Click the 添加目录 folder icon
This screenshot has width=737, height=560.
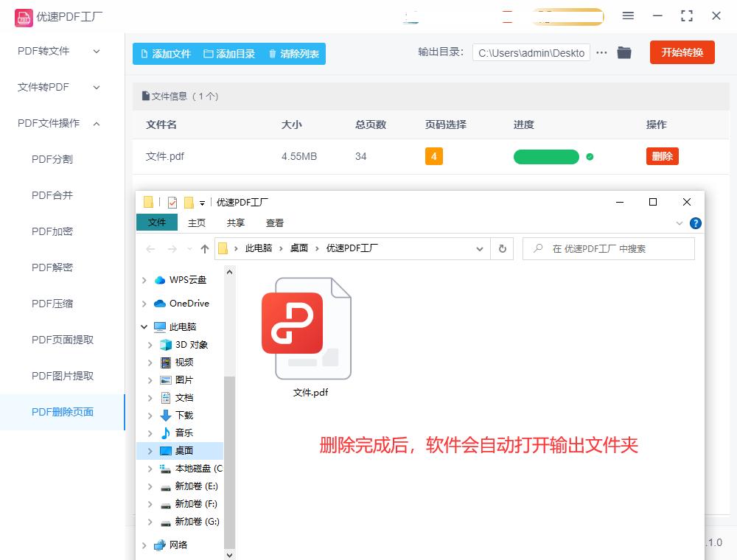point(209,54)
